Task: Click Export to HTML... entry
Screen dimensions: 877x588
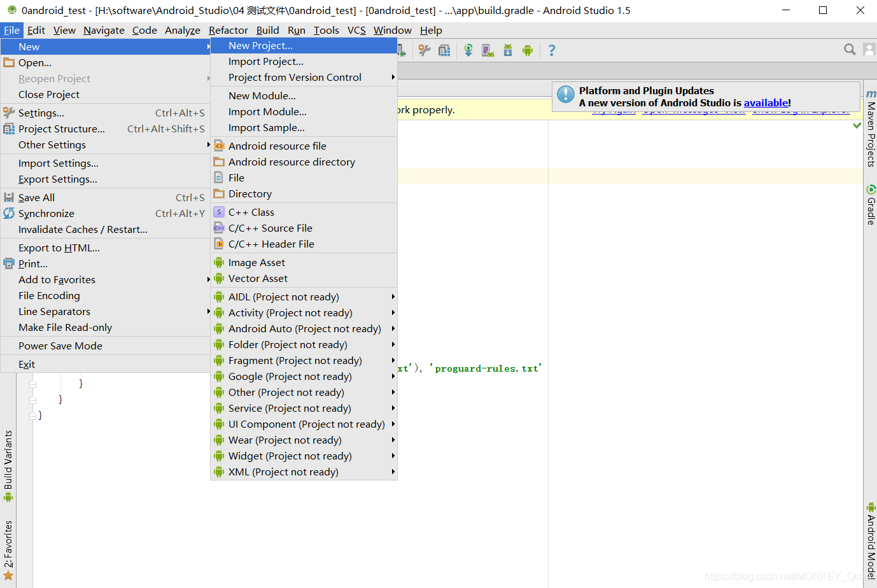Action: click(105, 248)
